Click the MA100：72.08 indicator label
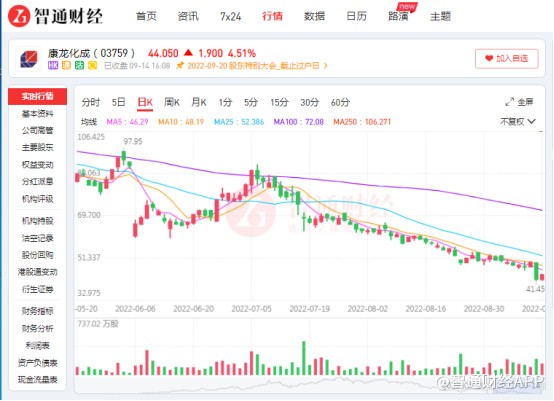The width and height of the screenshot is (554, 401). tap(299, 122)
